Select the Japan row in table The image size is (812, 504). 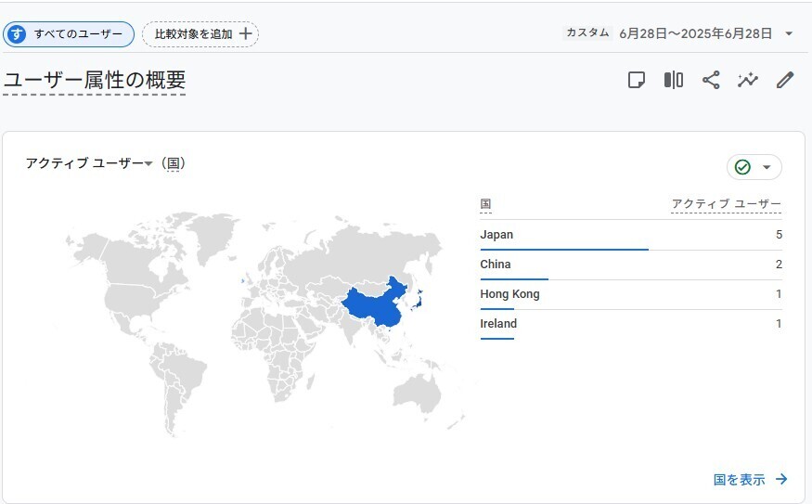(x=630, y=235)
